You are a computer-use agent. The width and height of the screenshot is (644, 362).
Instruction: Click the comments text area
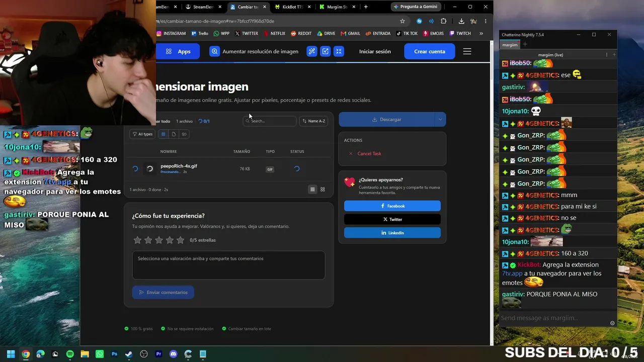point(228,265)
